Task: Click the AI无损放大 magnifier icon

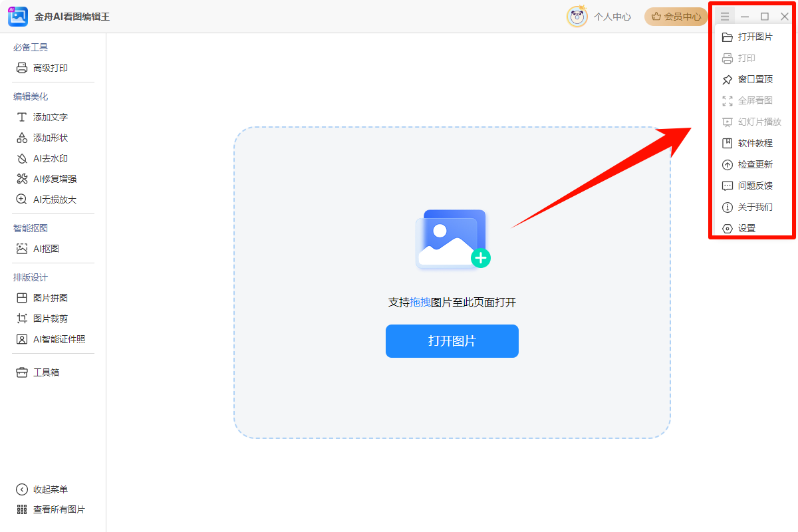Action: click(x=22, y=199)
